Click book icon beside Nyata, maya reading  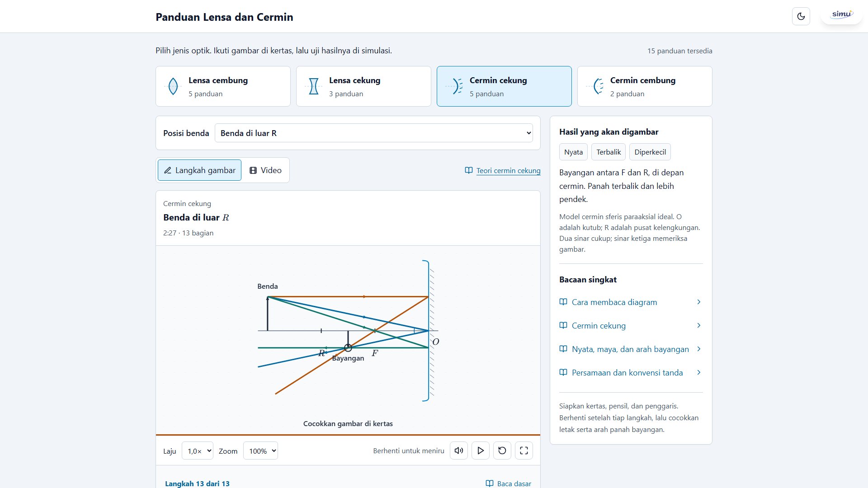click(563, 349)
